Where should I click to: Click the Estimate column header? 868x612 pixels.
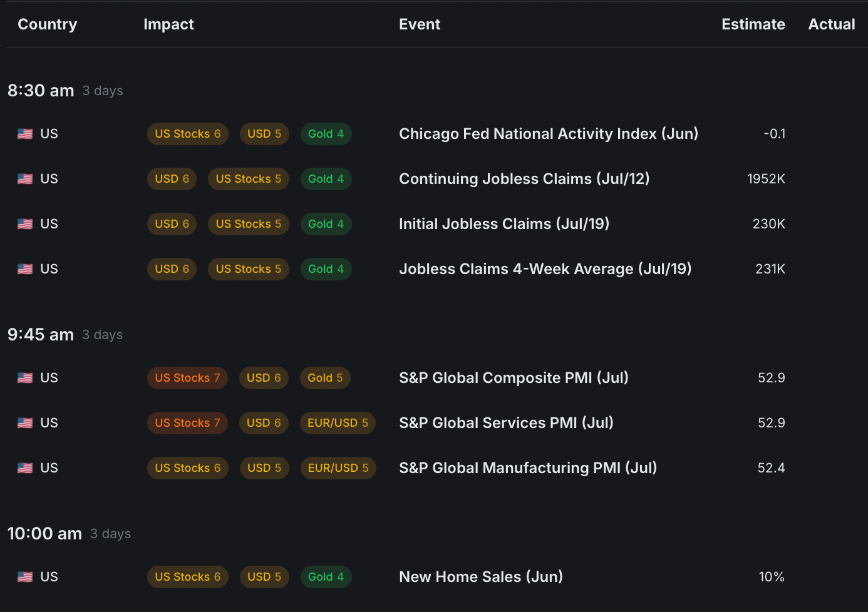tap(753, 24)
